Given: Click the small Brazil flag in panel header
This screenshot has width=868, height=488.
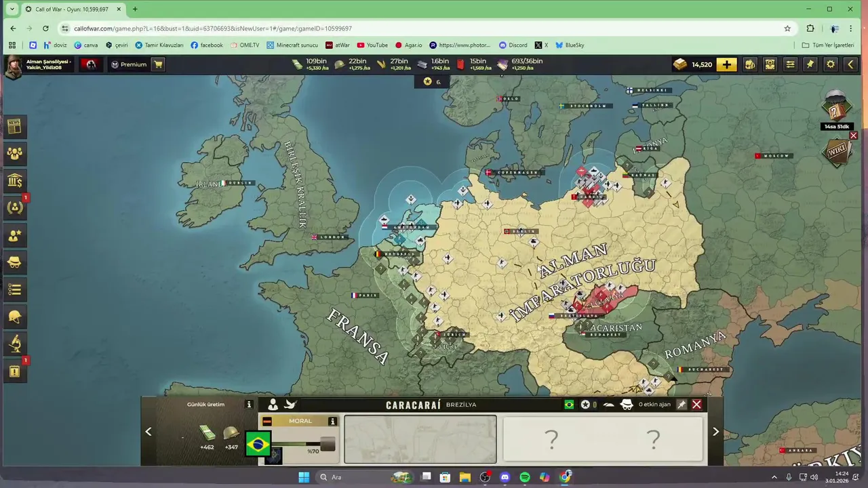Looking at the screenshot, I should coord(569,405).
